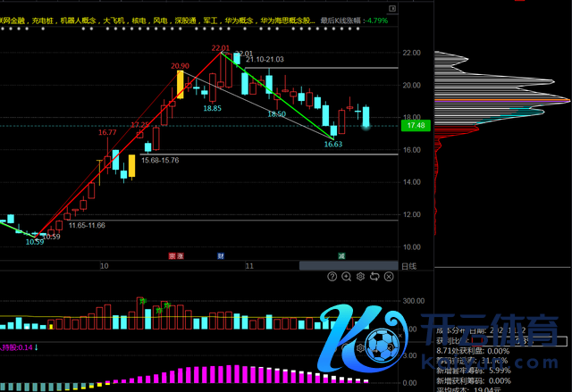This screenshot has height=392, width=572.
Task: Close the volume indicator panel
Action: [x=389, y=277]
